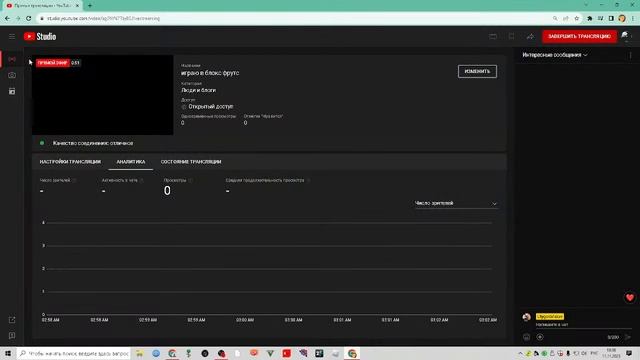Open the Windows notification center icon
The width and height of the screenshot is (640, 360).
[x=629, y=353]
